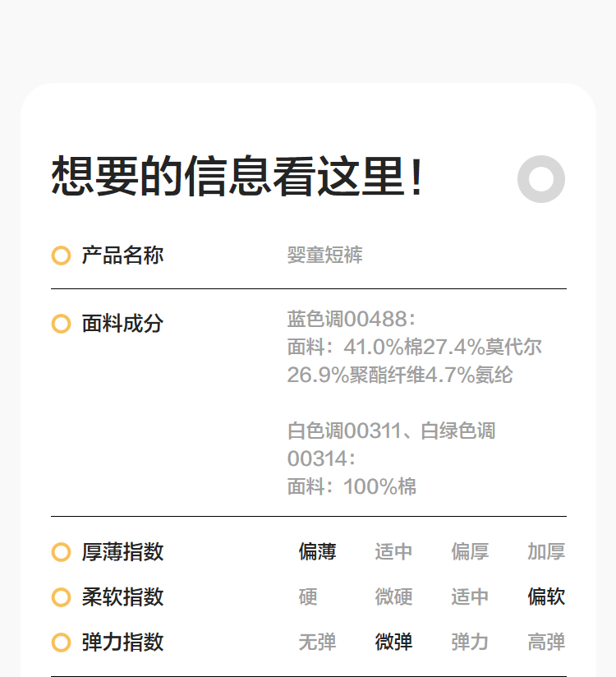616x677 pixels.
Task: Choose 微硬 softness option
Action: (393, 597)
